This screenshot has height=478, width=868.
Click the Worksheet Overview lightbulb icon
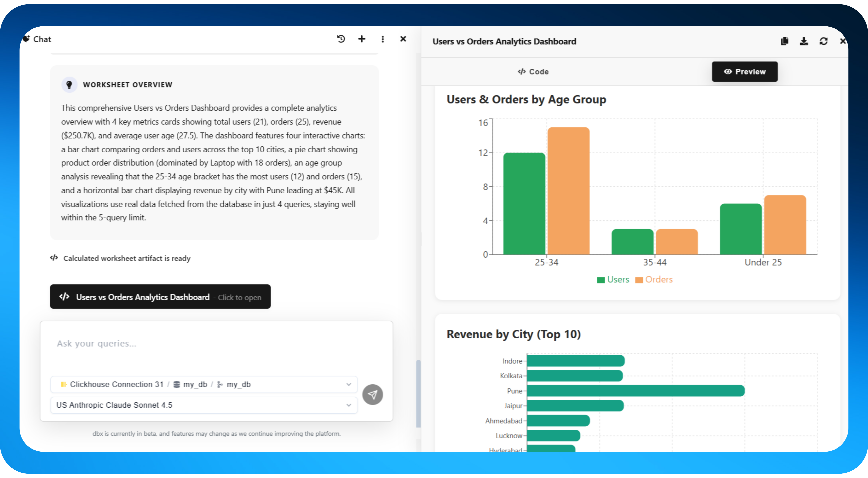(x=69, y=85)
